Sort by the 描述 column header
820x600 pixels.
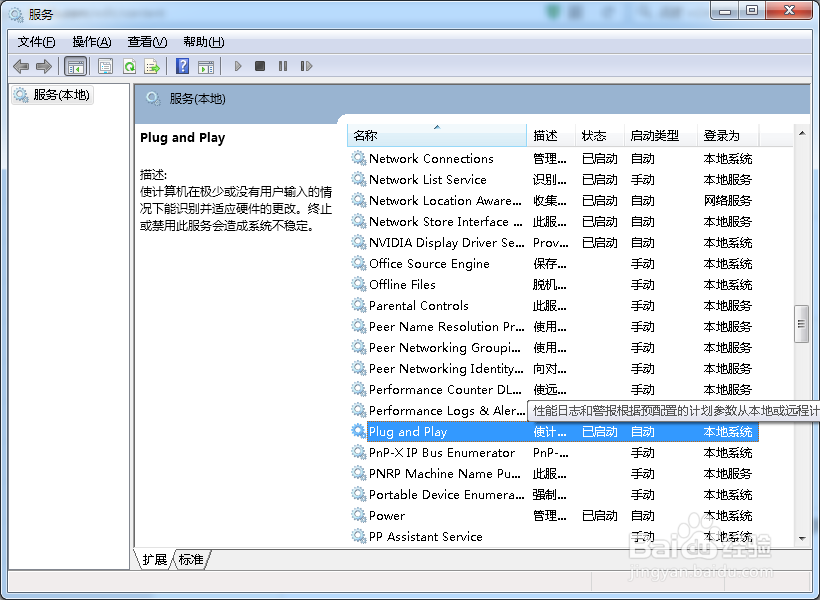click(551, 135)
